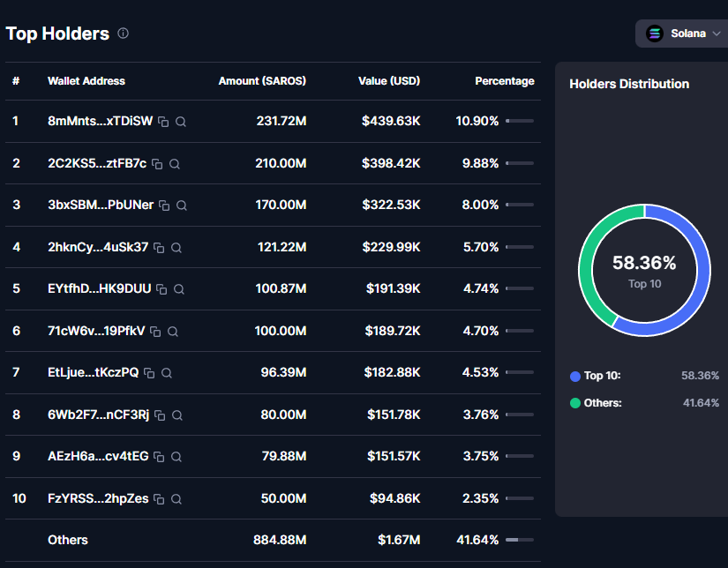Copy the EtLjue...tKczPQ wallet address
Screen dimensions: 728x568
point(149,373)
